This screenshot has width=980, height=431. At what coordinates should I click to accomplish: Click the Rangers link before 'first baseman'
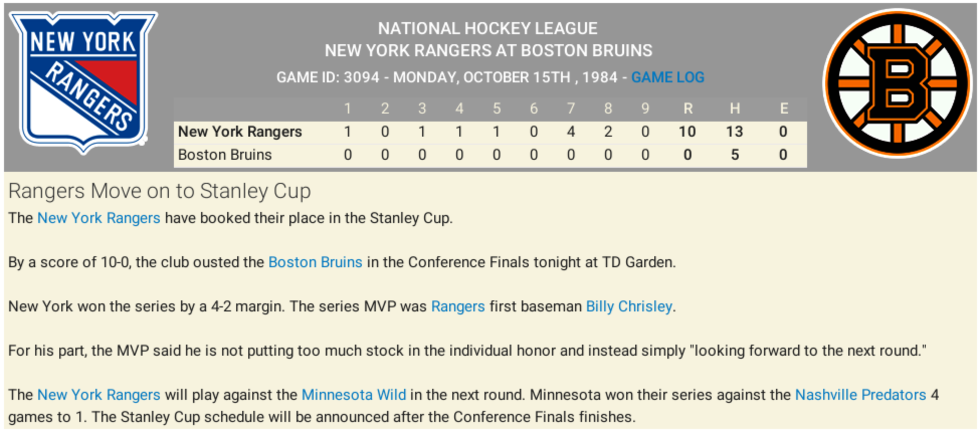458,306
